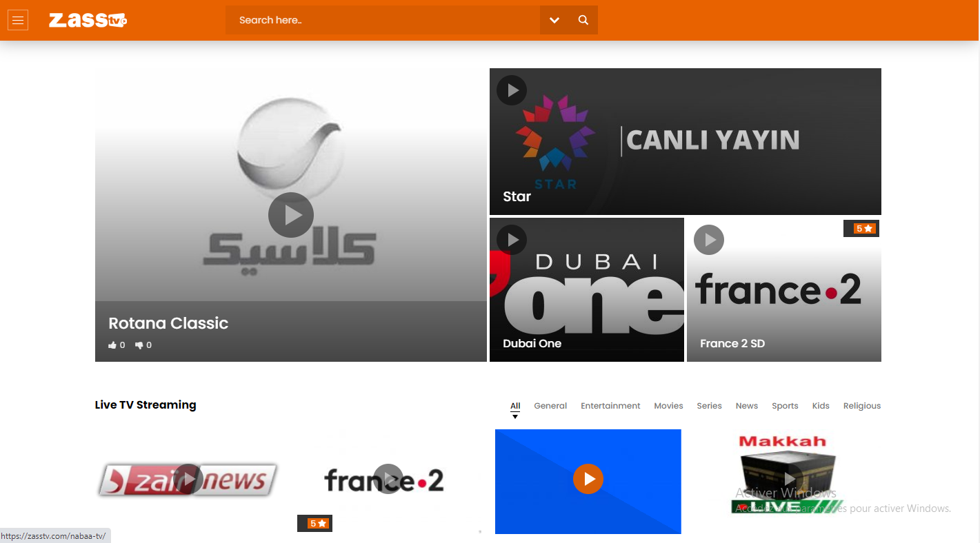Switch to the Series tab
Image resolution: width=980 pixels, height=543 pixels.
709,406
